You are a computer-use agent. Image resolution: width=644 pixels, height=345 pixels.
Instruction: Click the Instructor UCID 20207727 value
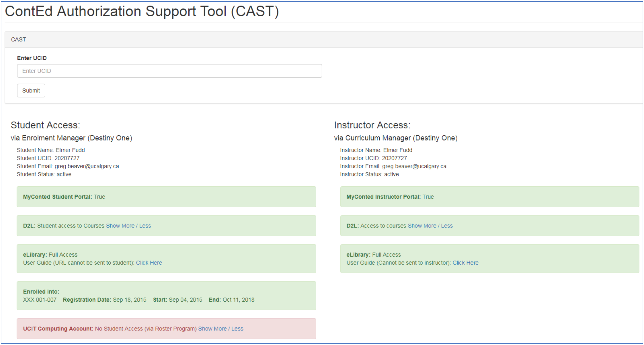click(x=394, y=158)
